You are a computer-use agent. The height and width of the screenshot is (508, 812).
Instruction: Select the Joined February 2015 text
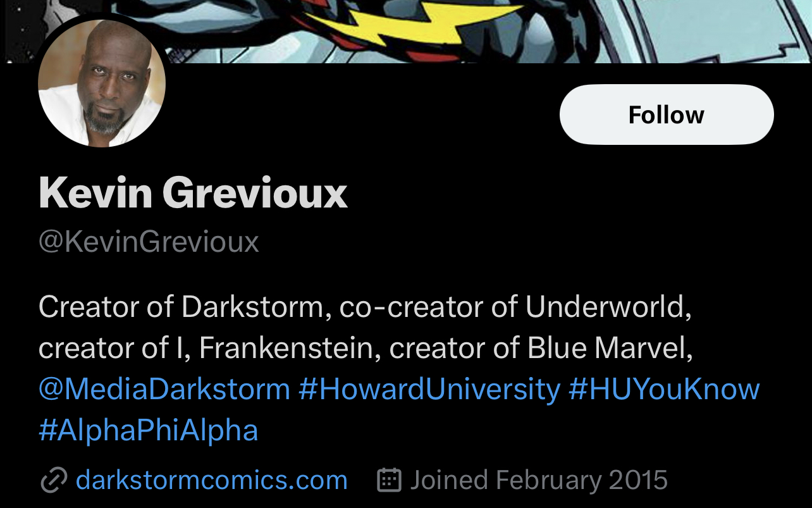(539, 480)
